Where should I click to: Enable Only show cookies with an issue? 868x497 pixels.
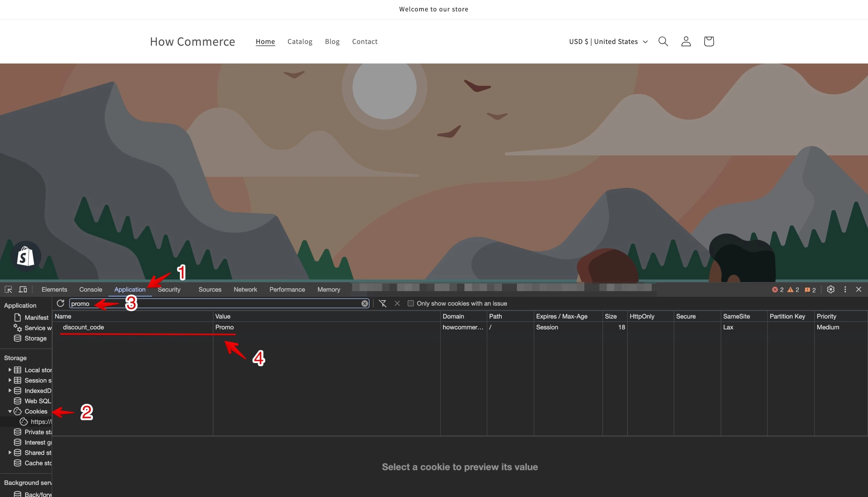tap(410, 304)
